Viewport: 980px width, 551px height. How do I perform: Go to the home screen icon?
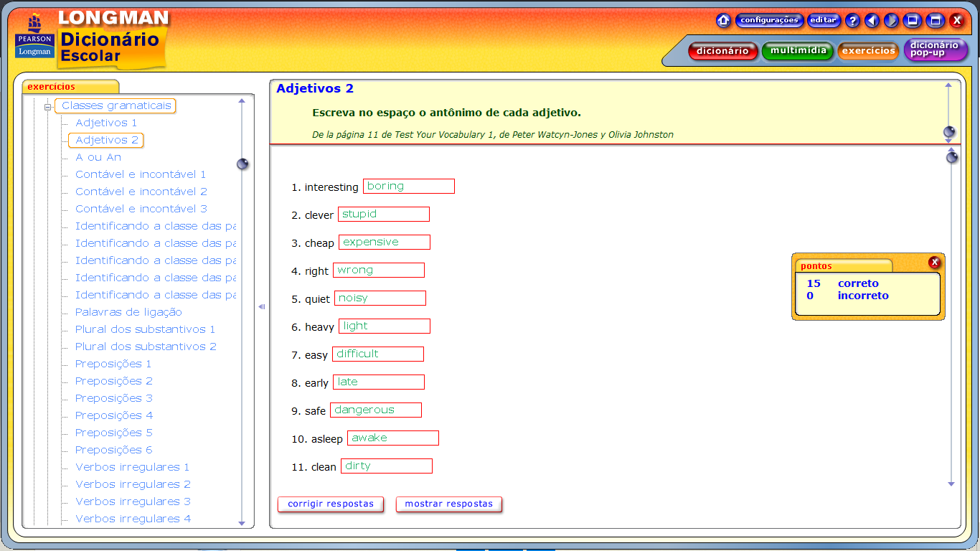(723, 20)
